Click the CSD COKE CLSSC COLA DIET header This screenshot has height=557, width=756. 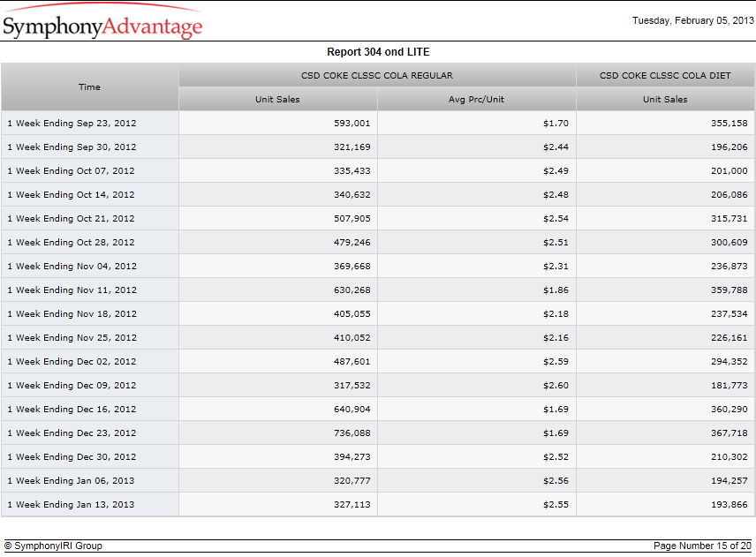point(665,76)
